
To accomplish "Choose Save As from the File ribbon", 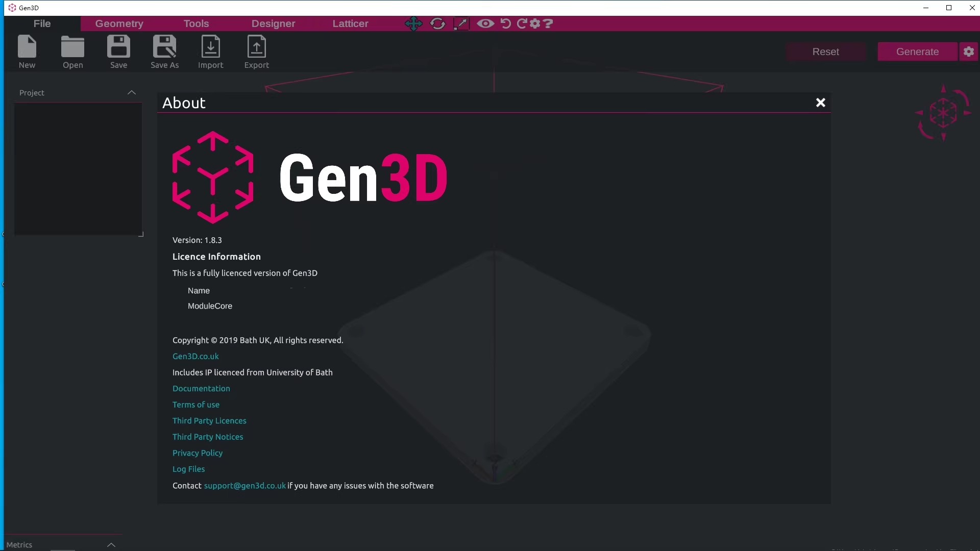I will pos(164,52).
